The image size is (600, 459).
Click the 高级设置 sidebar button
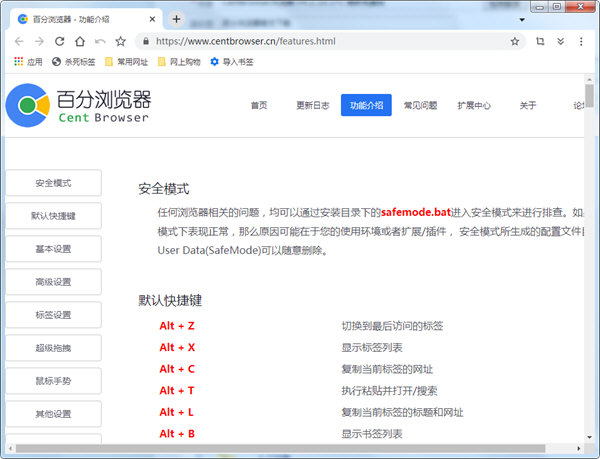click(53, 282)
